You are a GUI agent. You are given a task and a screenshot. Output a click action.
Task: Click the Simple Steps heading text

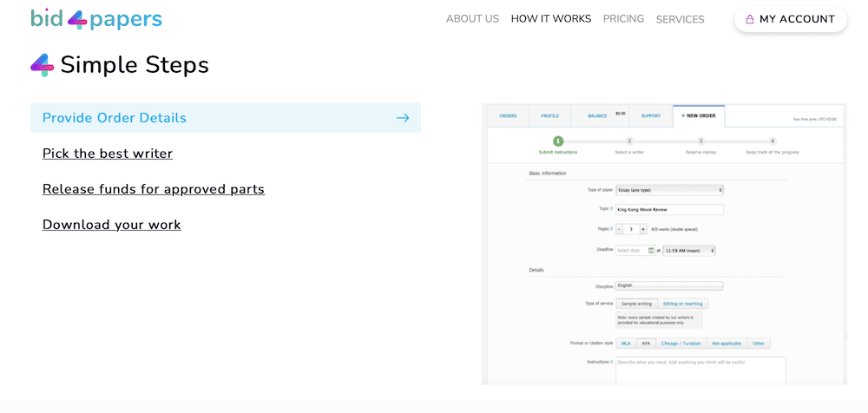pos(135,65)
